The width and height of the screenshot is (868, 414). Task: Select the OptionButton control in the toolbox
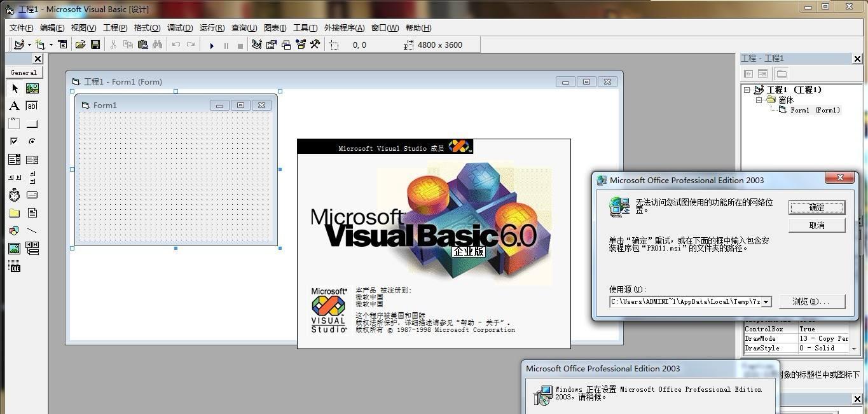32,141
